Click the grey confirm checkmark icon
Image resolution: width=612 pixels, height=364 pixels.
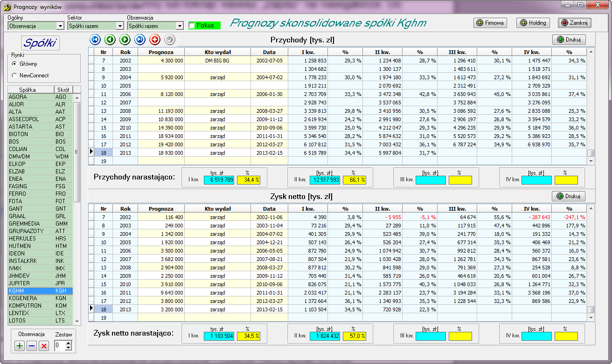[170, 40]
